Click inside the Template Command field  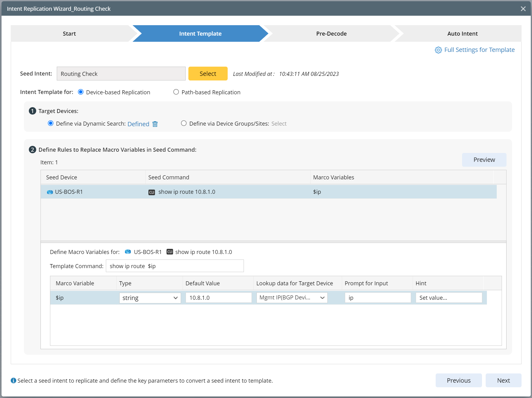click(175, 266)
